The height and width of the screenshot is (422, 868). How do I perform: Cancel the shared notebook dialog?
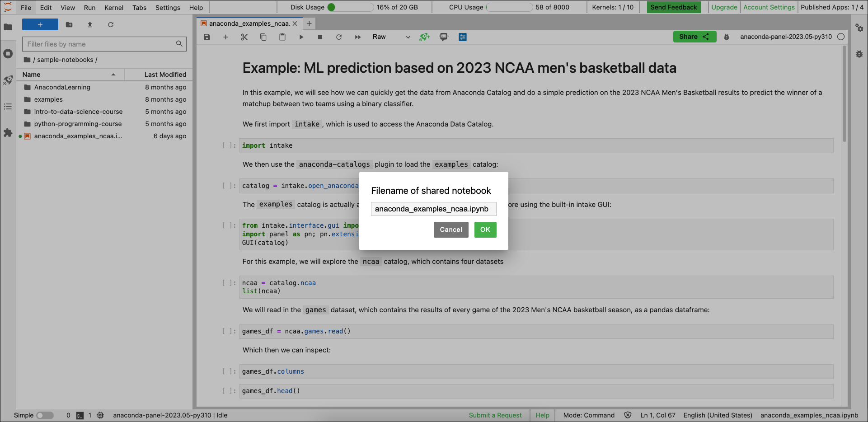coord(451,230)
